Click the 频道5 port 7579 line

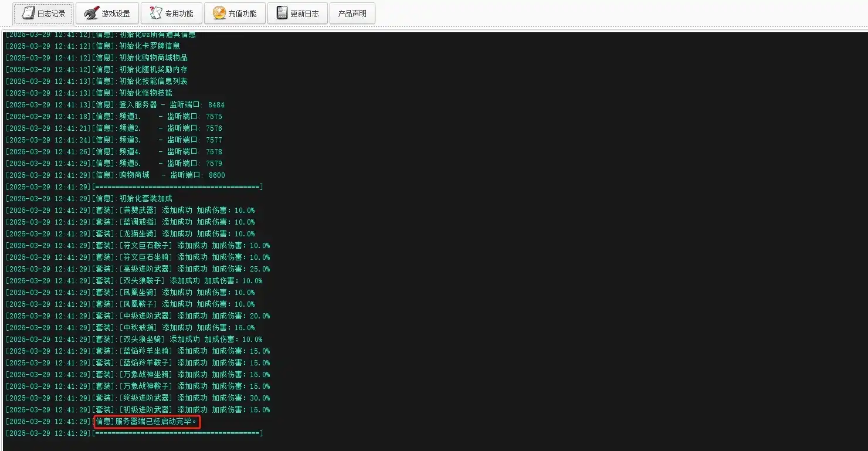click(114, 163)
